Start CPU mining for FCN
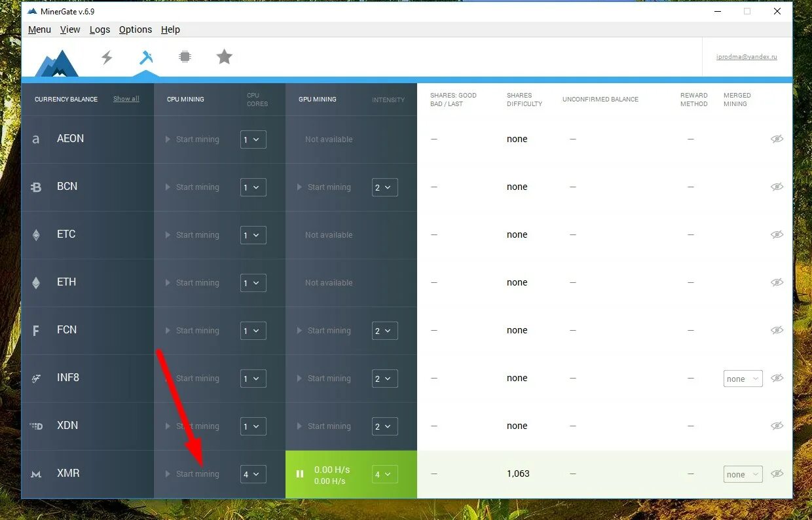Image resolution: width=812 pixels, height=520 pixels. tap(193, 331)
